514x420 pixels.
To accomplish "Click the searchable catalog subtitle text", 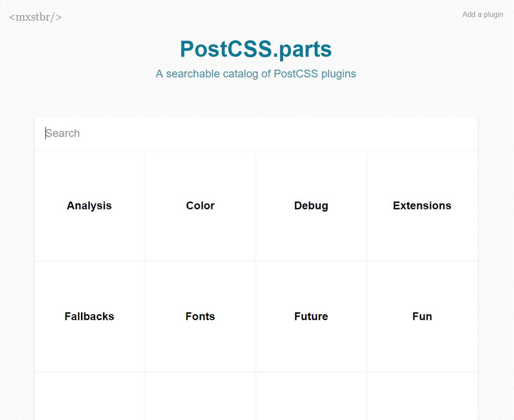I will tap(256, 74).
